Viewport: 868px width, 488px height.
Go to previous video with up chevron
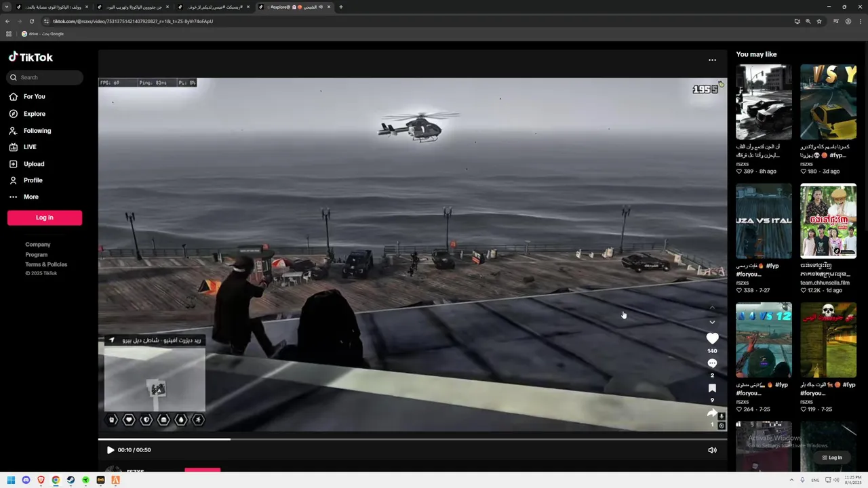point(712,308)
